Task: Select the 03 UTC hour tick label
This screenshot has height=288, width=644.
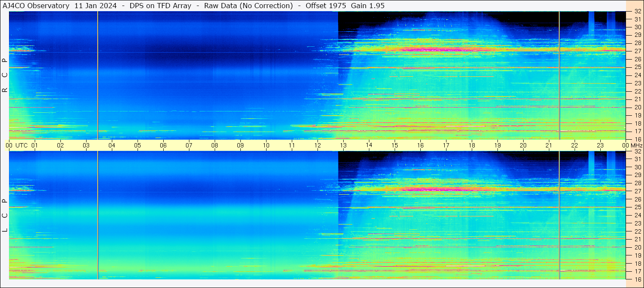Action: point(86,145)
